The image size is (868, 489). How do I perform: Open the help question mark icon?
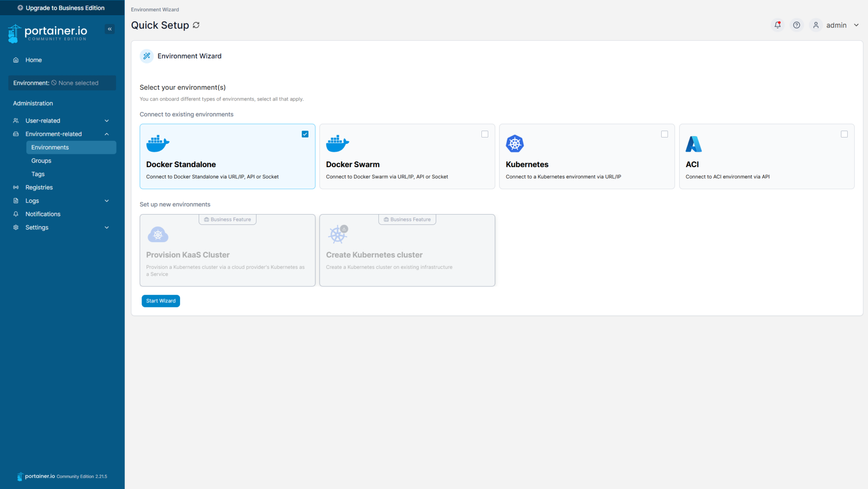[x=796, y=25]
